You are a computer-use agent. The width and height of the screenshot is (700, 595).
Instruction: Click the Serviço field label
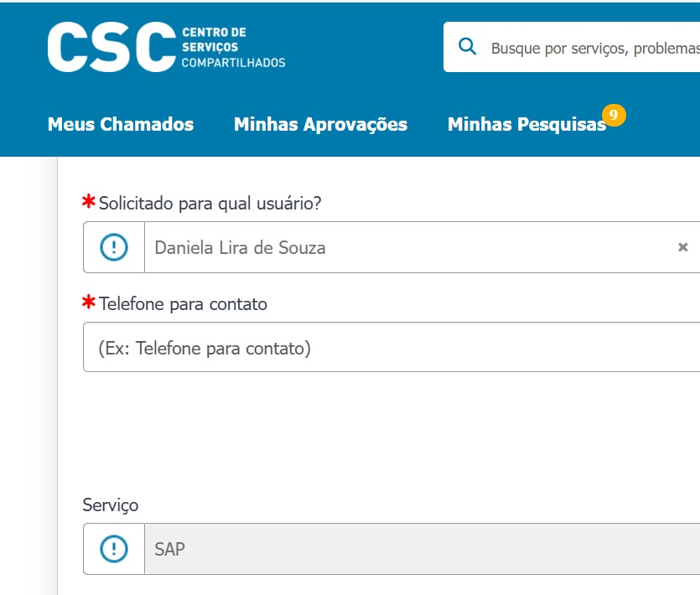click(111, 505)
